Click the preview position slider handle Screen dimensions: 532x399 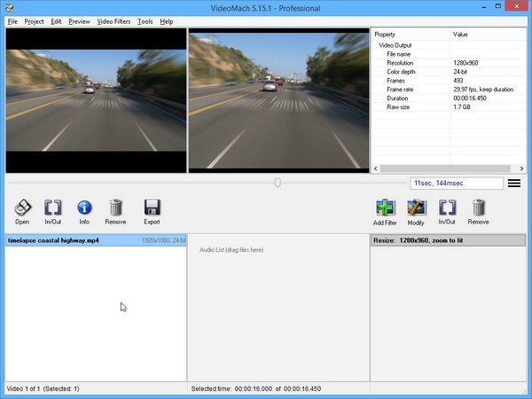click(278, 183)
